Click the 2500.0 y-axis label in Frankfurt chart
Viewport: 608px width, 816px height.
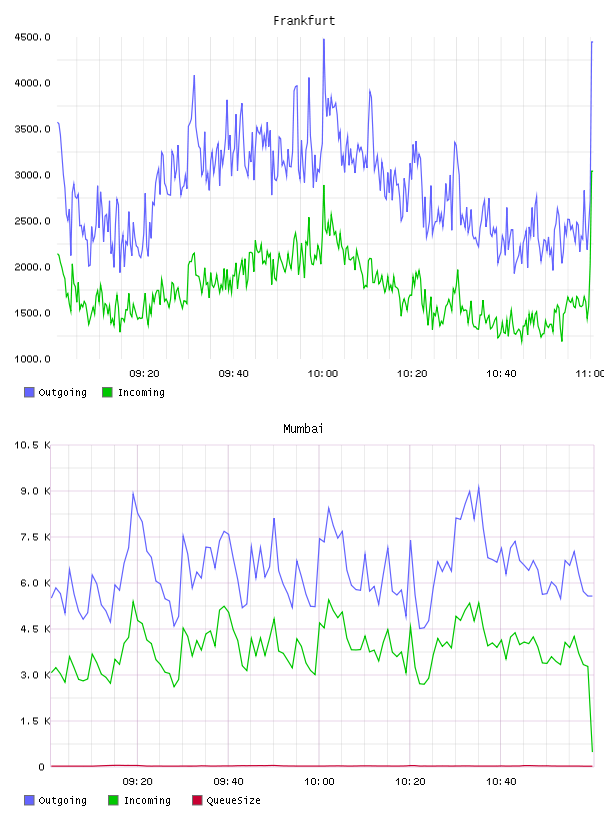pos(32,221)
